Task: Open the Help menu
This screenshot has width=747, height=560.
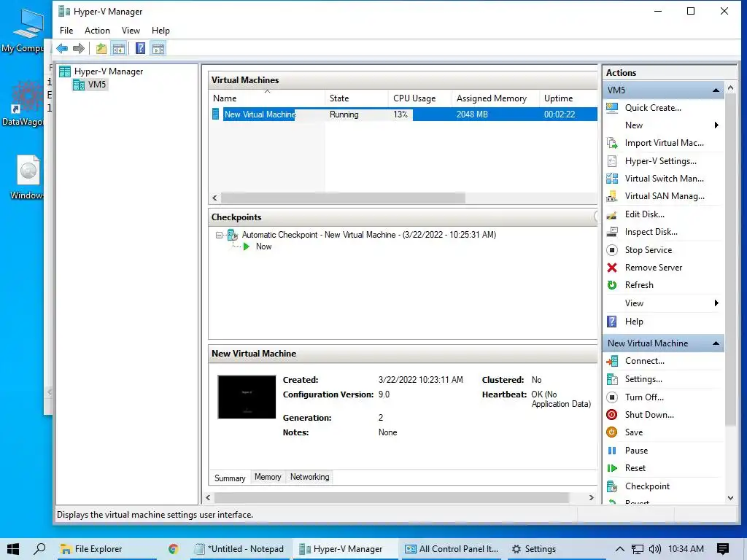Action: coord(160,31)
